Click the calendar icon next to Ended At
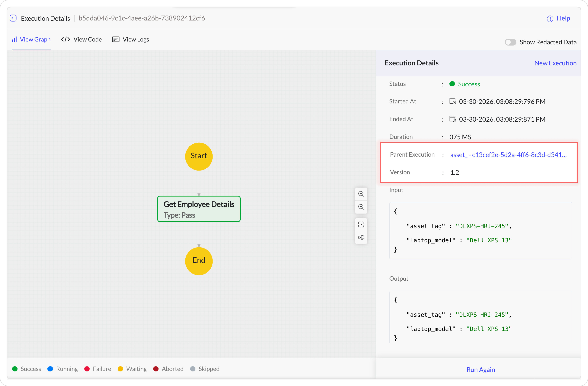This screenshot has height=386, width=588. [452, 119]
